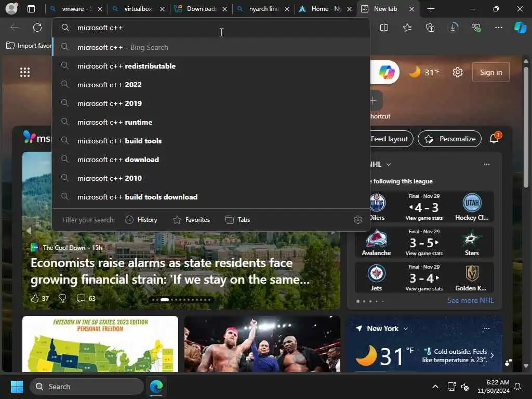
Task: Select suggestion microsoft c++ 2022
Action: 211,85
